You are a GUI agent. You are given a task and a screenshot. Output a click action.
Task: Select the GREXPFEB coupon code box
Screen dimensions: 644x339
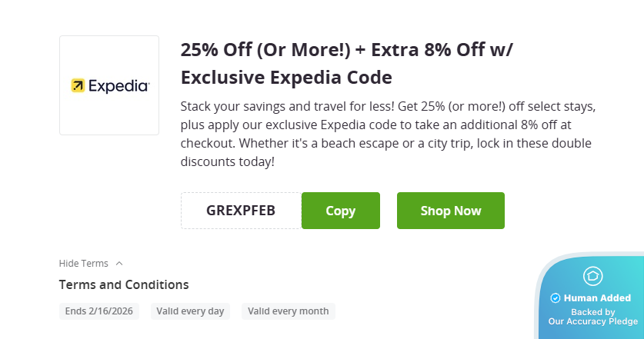(x=241, y=211)
